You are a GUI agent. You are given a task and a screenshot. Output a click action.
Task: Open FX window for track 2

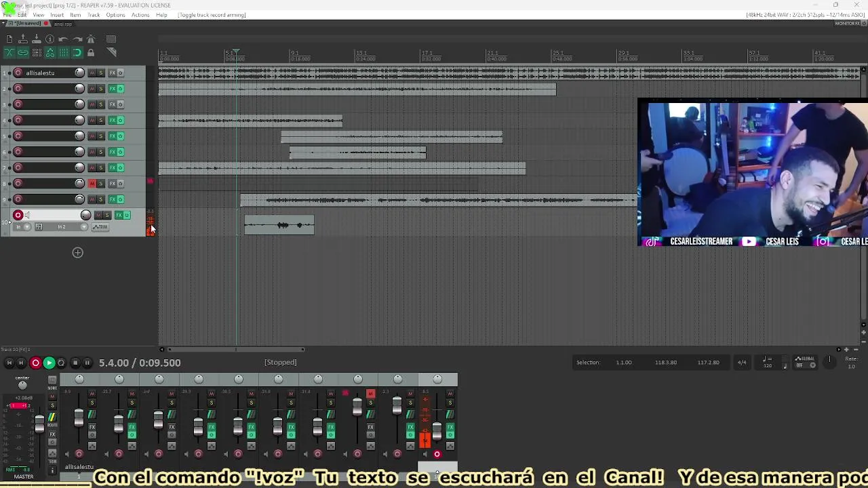point(113,89)
